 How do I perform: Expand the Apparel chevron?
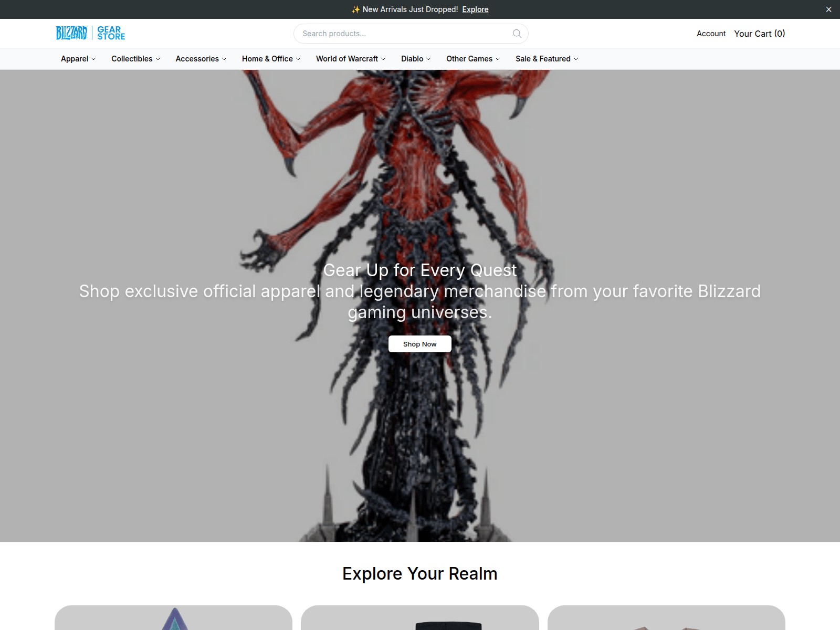point(93,59)
